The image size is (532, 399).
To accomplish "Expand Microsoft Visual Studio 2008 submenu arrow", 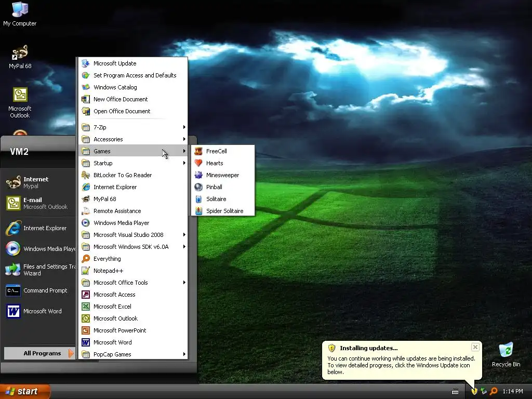I will 184,235.
